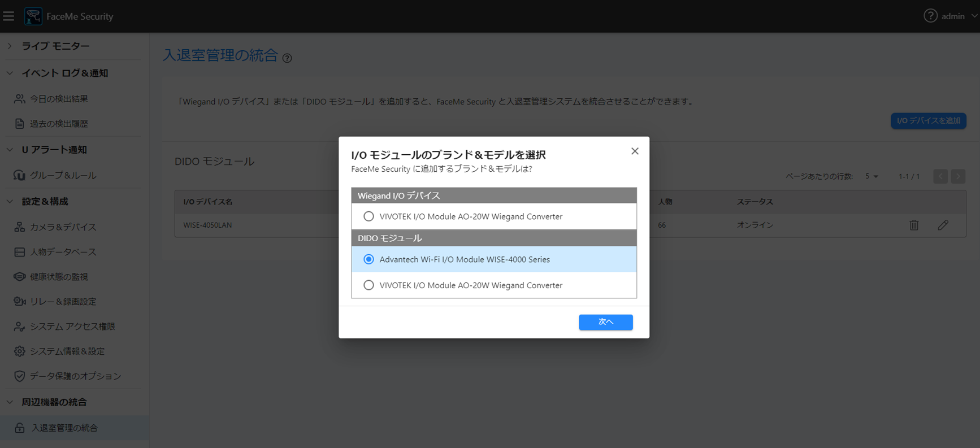Open the admin account dropdown arrow

click(974, 16)
